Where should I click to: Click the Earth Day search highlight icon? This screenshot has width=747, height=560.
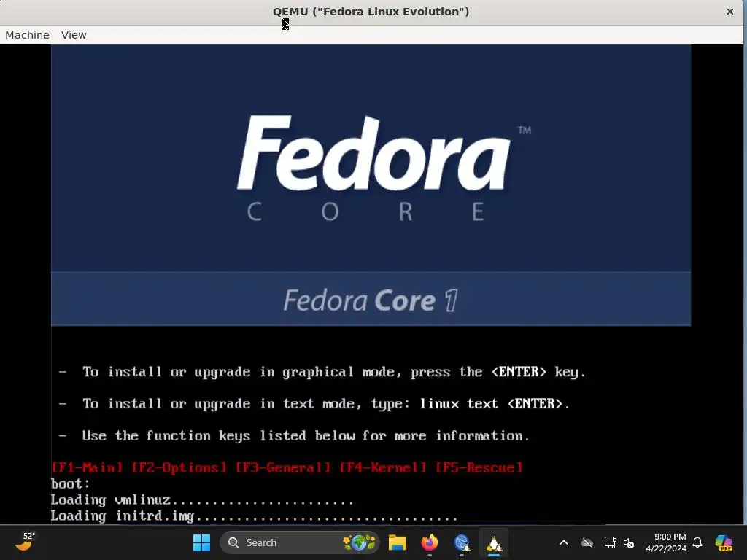[x=359, y=542]
